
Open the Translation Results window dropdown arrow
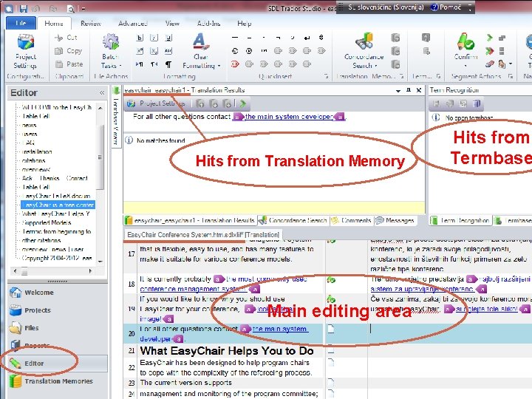tap(398, 91)
